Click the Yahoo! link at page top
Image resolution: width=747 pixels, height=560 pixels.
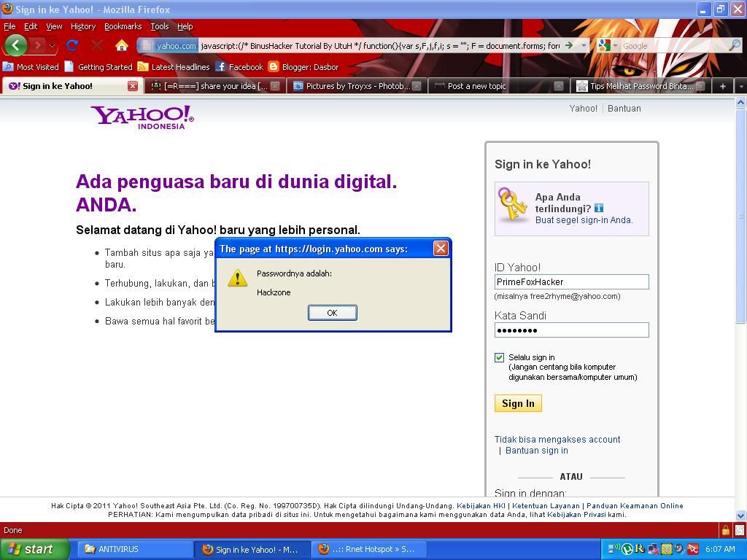point(583,109)
